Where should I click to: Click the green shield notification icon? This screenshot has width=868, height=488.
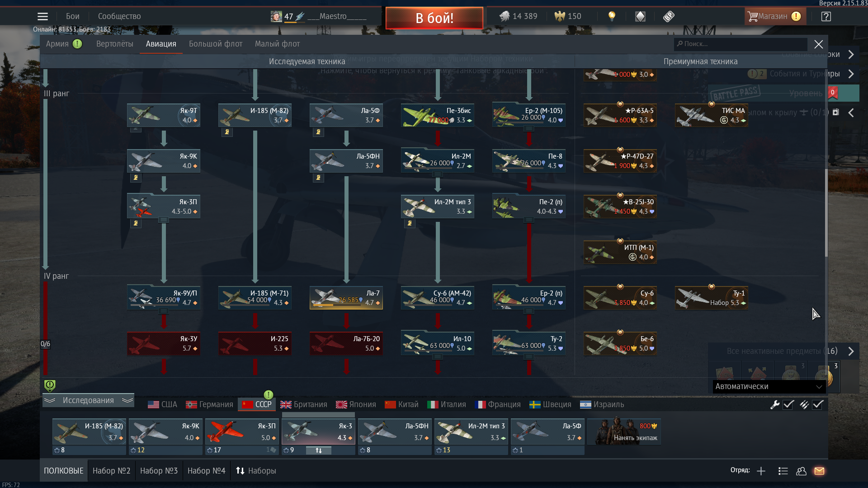pyautogui.click(x=50, y=385)
